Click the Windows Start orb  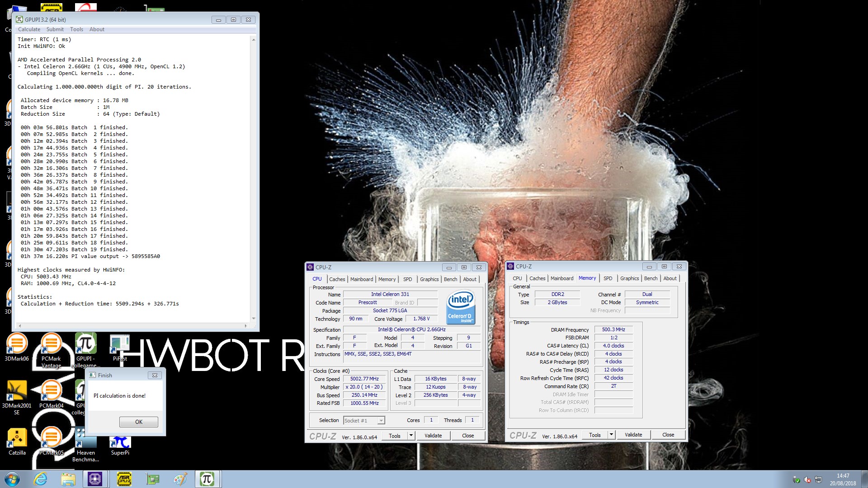tap(12, 479)
